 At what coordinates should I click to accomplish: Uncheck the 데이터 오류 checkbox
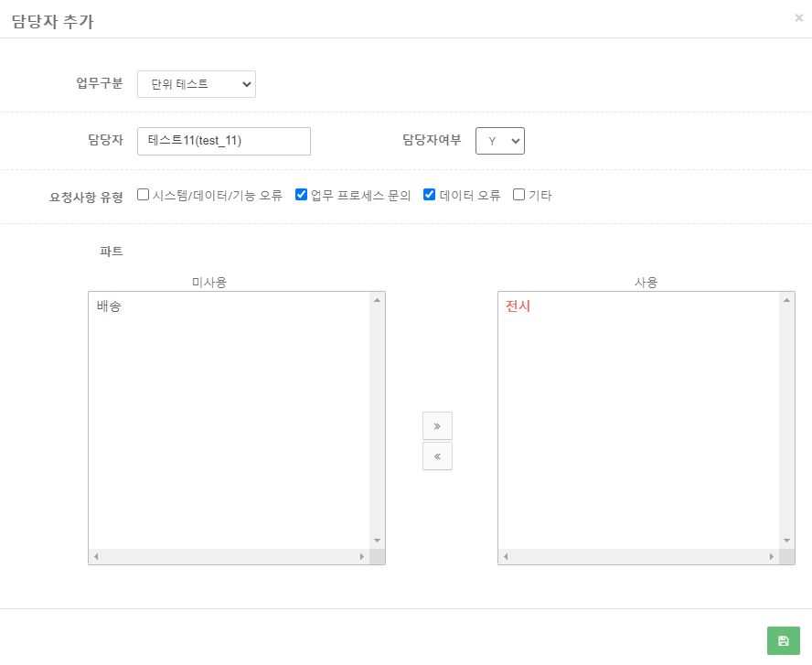tap(428, 194)
